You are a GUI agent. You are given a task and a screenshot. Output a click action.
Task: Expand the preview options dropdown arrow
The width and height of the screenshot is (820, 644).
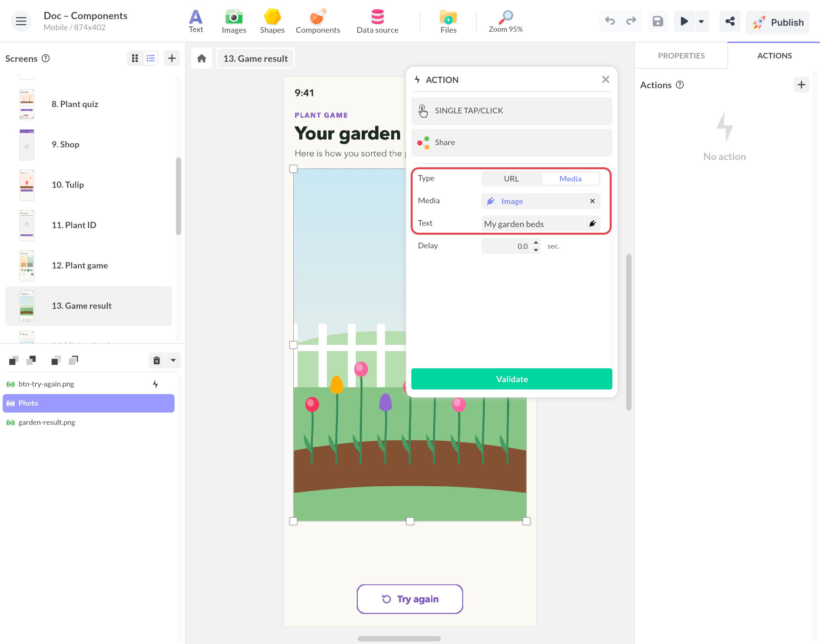tap(701, 21)
